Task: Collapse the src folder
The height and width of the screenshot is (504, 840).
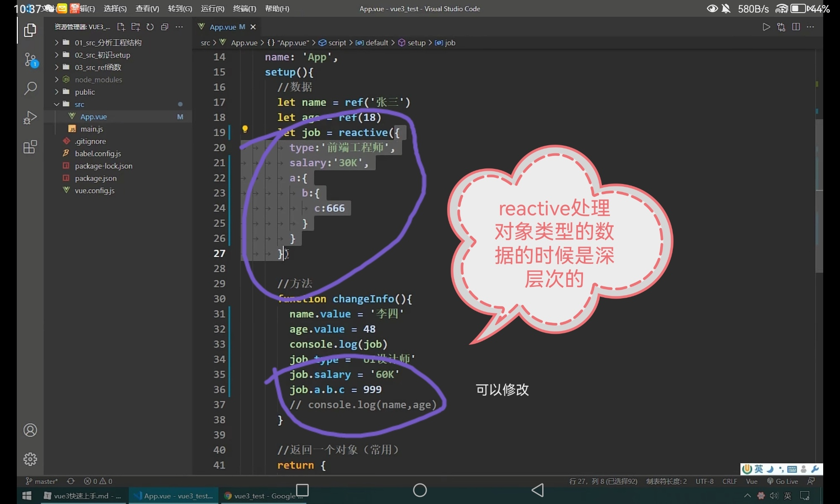Action: (79, 104)
